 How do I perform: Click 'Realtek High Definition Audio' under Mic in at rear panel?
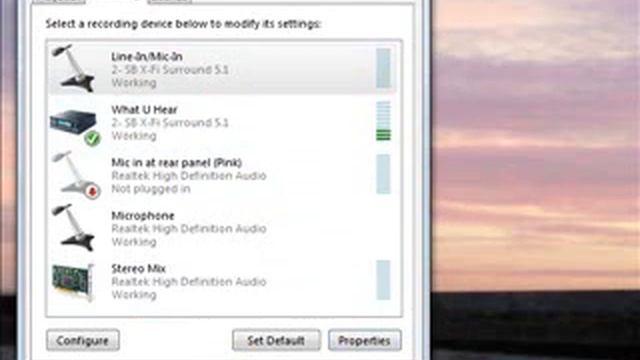point(189,176)
